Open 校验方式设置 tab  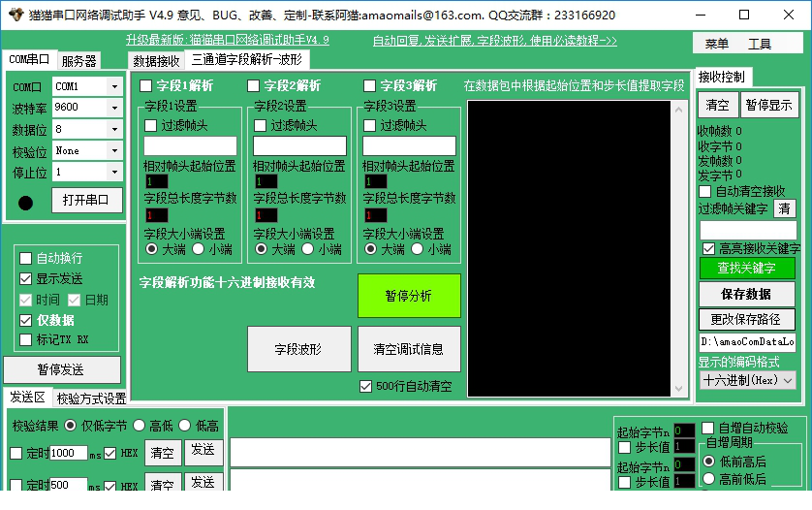(91, 398)
